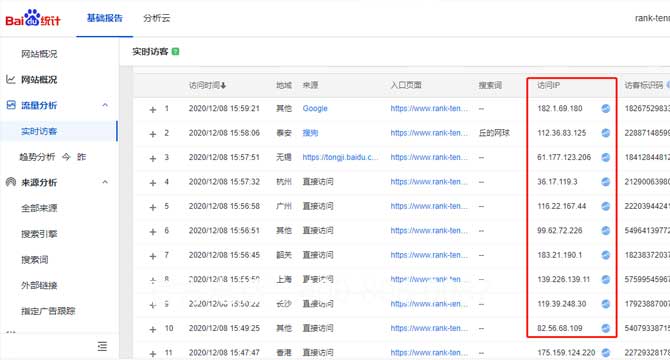Click the 访问IP column header

tap(549, 85)
